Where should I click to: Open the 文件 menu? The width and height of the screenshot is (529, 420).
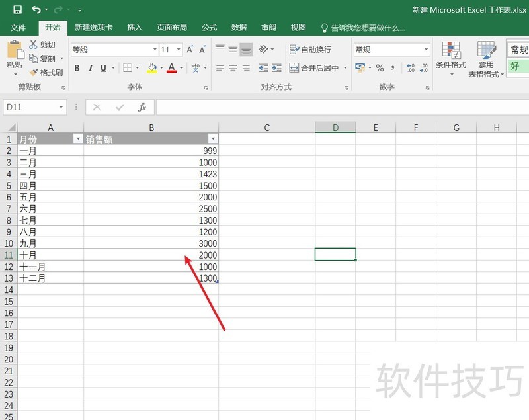pyautogui.click(x=19, y=28)
